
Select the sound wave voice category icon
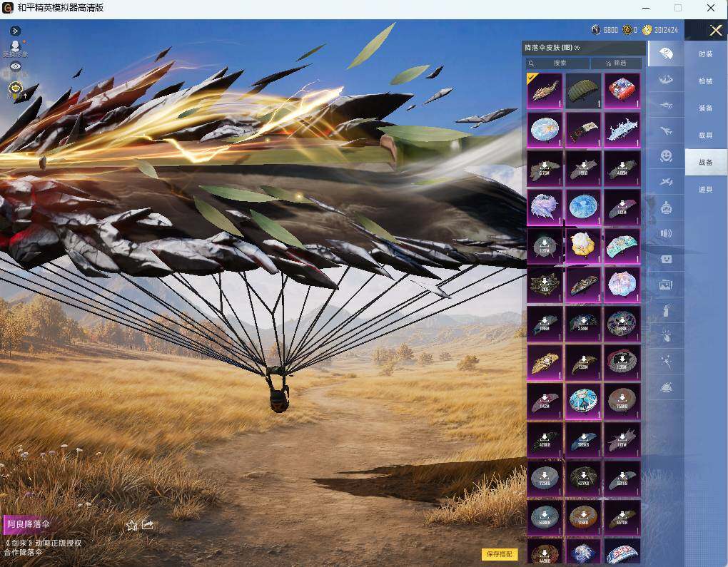[666, 233]
